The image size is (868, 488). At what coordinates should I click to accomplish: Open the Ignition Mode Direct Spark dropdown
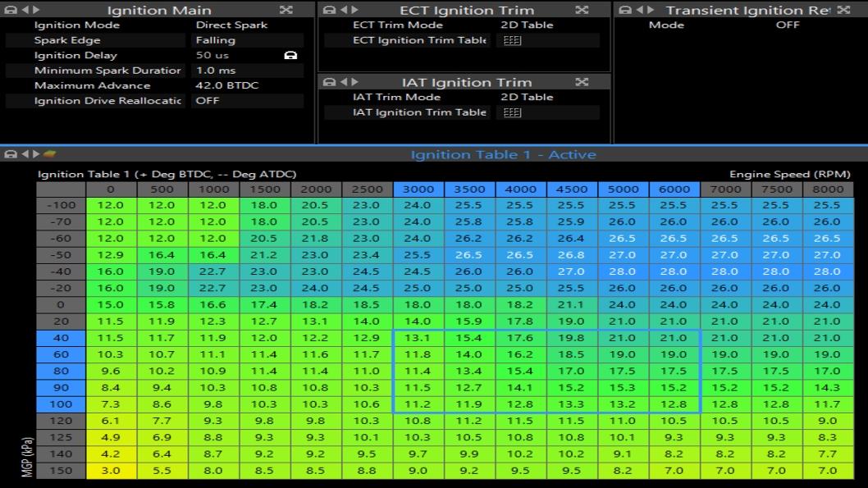tap(246, 25)
